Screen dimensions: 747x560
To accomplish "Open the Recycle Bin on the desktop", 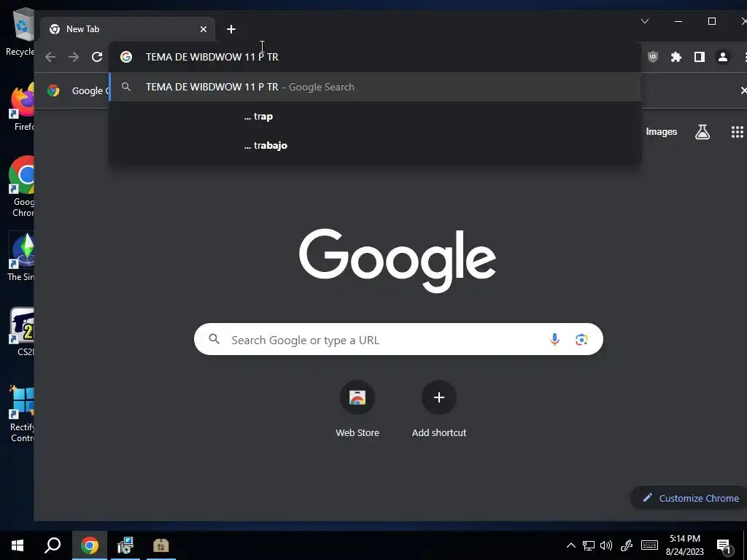I will point(21,32).
